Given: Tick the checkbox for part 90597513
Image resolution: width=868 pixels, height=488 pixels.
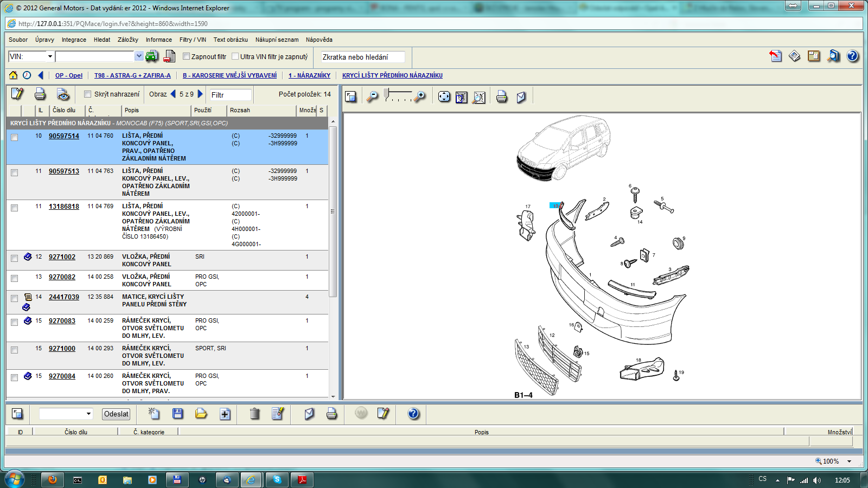Looking at the screenshot, I should click(x=15, y=172).
